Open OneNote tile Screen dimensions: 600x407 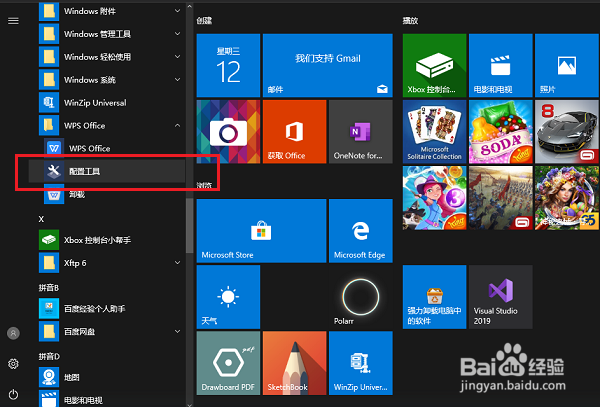click(360, 132)
